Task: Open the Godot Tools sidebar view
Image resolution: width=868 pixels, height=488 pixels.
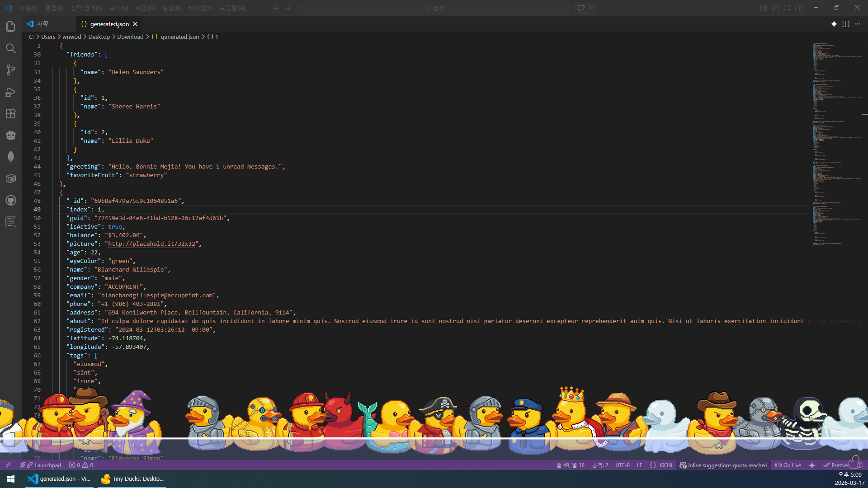Action: [11, 135]
